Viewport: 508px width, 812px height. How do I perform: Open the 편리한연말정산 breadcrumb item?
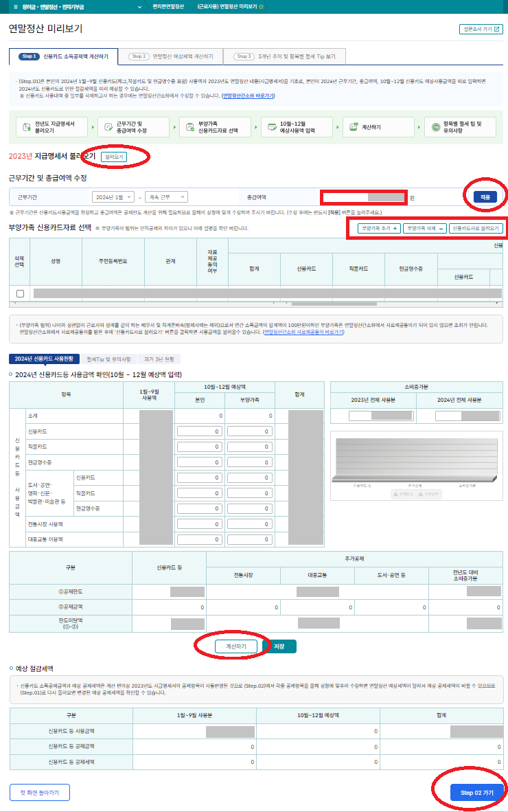point(168,7)
